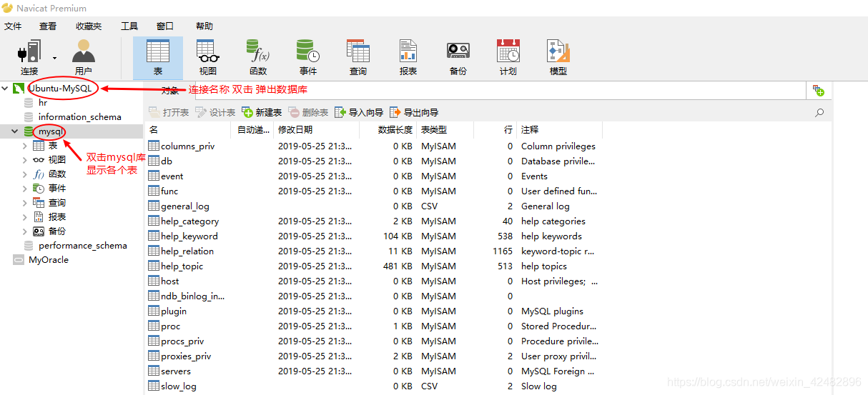Select the func table icon

click(154, 191)
